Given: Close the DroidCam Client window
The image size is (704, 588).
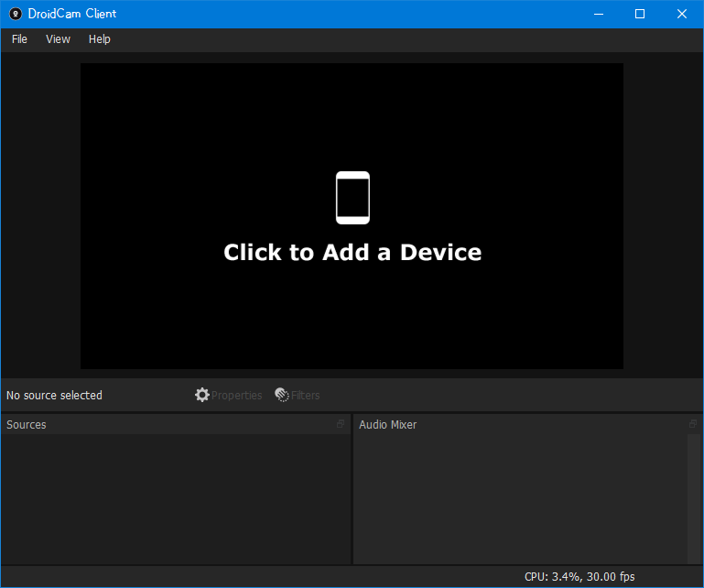Looking at the screenshot, I should pyautogui.click(x=681, y=14).
